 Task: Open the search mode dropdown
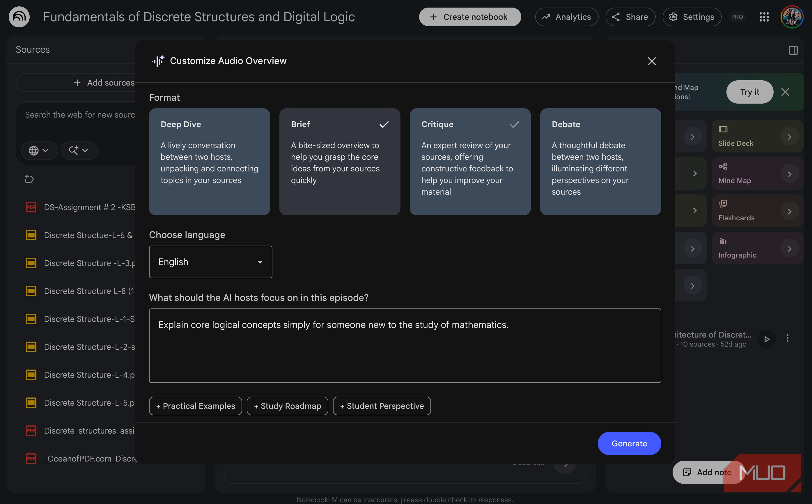click(x=79, y=151)
